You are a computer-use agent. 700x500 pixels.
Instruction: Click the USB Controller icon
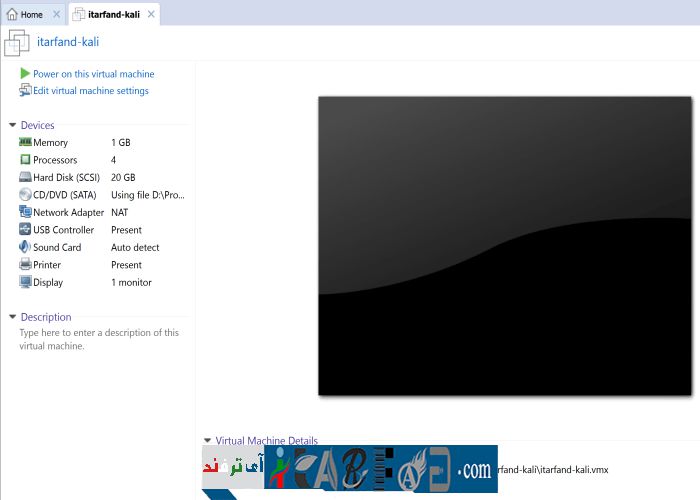[x=25, y=230]
